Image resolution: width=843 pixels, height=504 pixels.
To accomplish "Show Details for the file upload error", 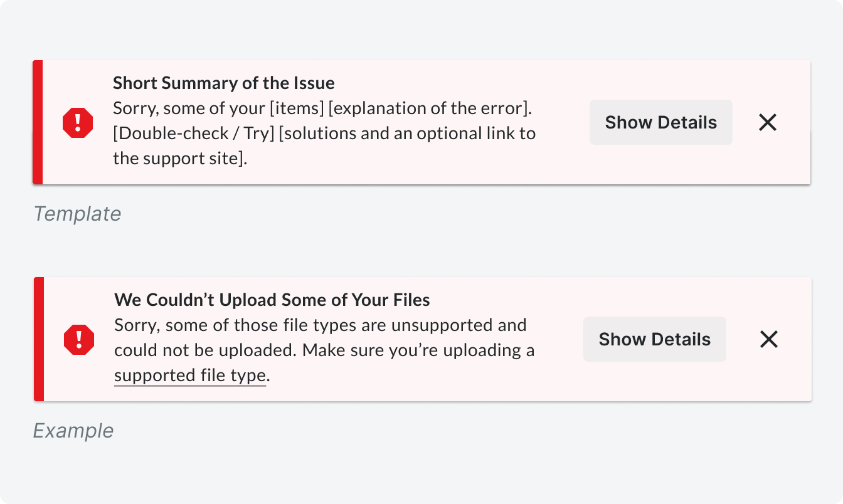I will pos(655,339).
